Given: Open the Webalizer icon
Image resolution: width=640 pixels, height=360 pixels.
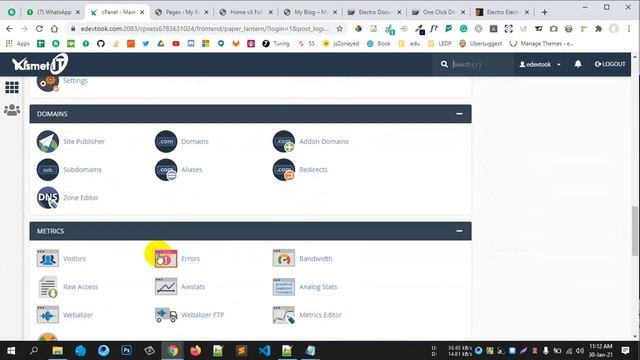Looking at the screenshot, I should (48, 315).
